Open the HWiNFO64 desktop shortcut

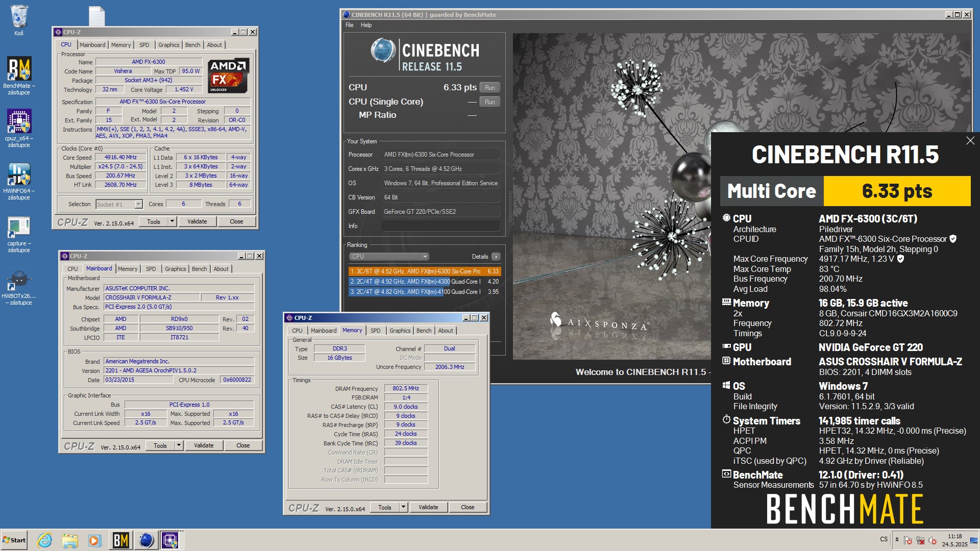point(19,180)
